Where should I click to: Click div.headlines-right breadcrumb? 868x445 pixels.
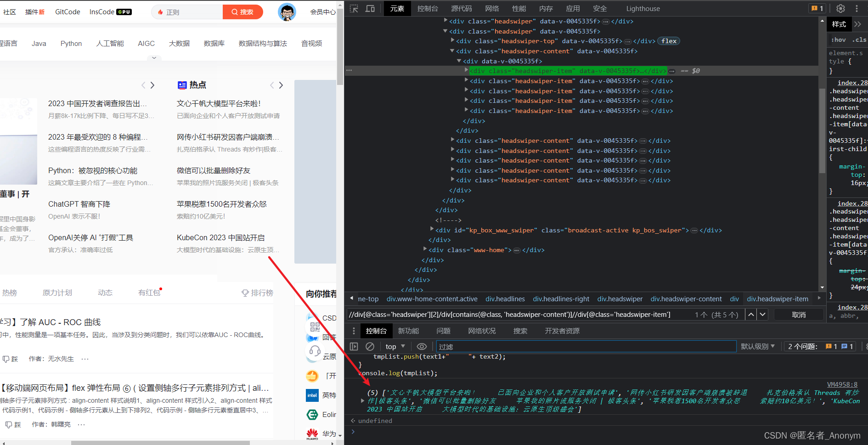point(561,299)
